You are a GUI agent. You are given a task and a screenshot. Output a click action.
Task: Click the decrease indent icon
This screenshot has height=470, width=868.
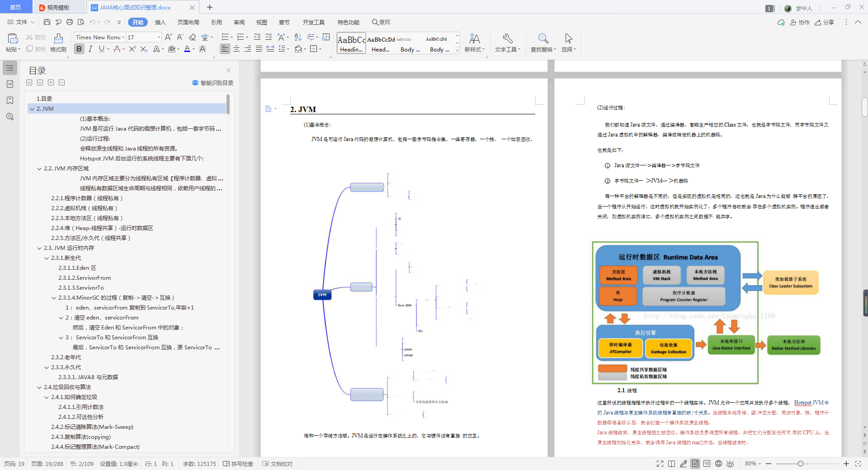[257, 37]
